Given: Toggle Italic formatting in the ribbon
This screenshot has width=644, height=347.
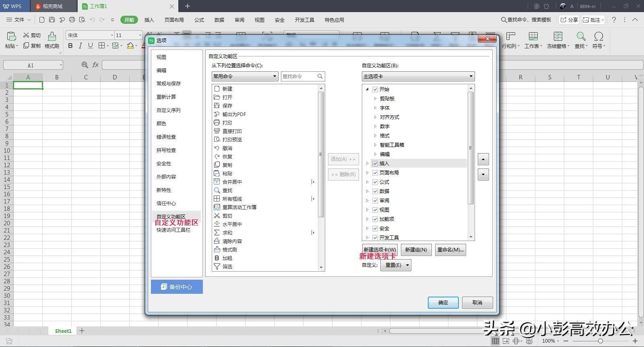Looking at the screenshot, I should [x=80, y=46].
